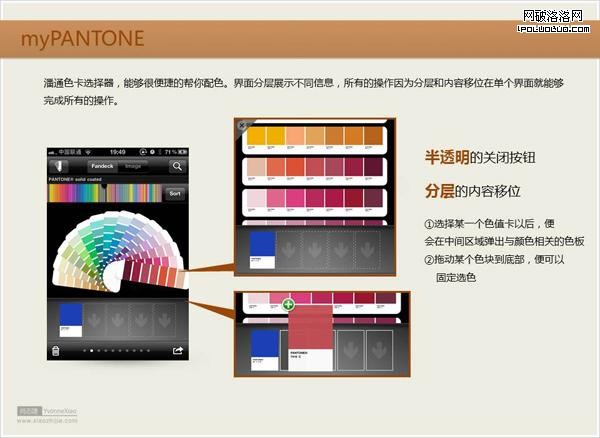Choose the darkest maroon swatch in second row
The width and height of the screenshot is (600, 438).
tap(373, 169)
